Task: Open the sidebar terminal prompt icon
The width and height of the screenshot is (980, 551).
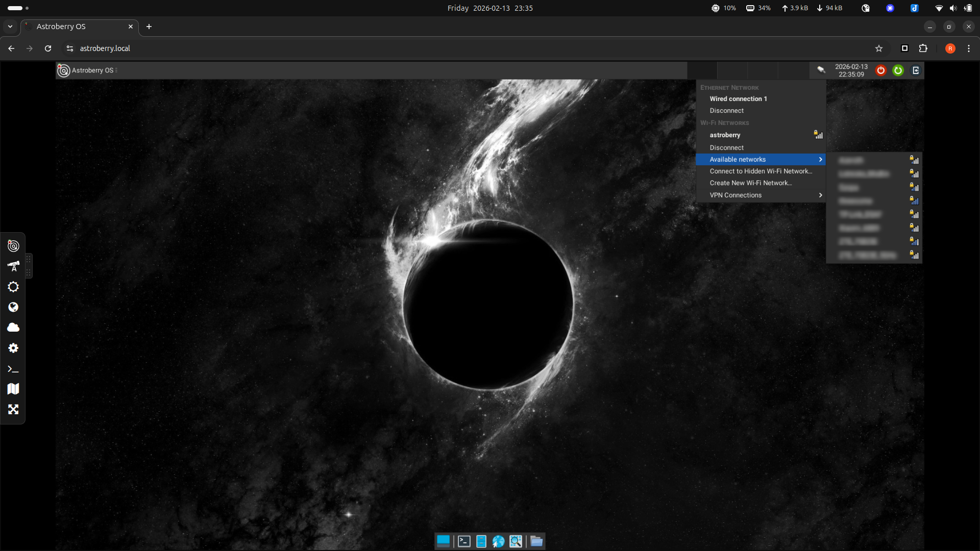Action: pyautogui.click(x=13, y=369)
